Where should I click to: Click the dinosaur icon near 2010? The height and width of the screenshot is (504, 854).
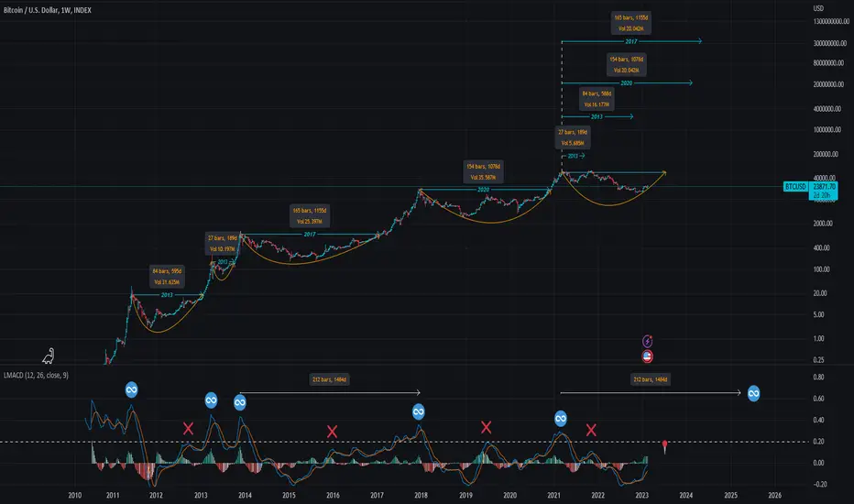click(49, 356)
